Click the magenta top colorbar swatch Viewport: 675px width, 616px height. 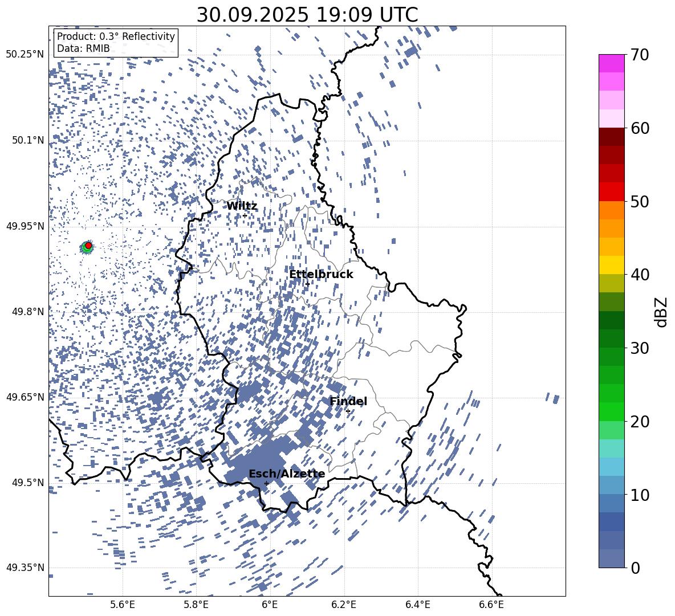[611, 63]
